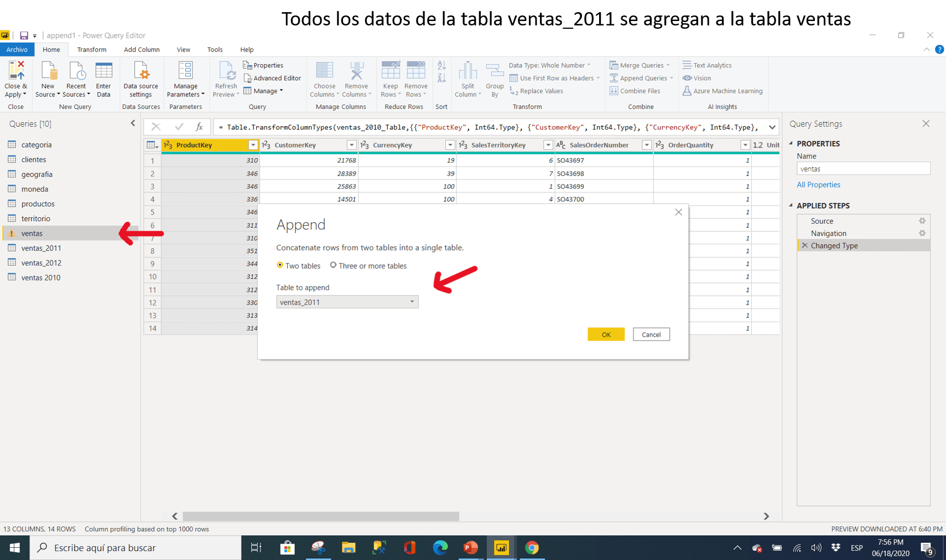Image resolution: width=946 pixels, height=560 pixels.
Task: Collapse the Applied Steps section
Action: (792, 205)
